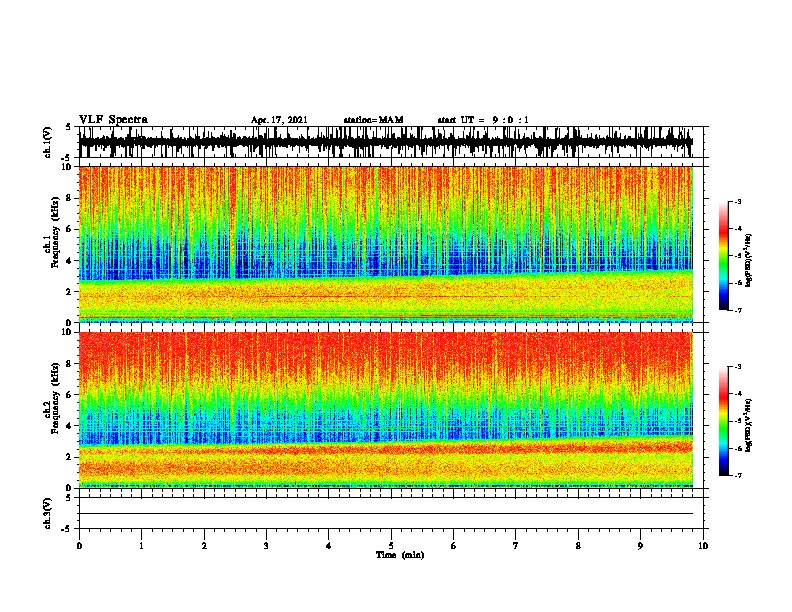Click time-axis tick label "3"
Image resolution: width=792 pixels, height=612 pixels.
coord(266,546)
